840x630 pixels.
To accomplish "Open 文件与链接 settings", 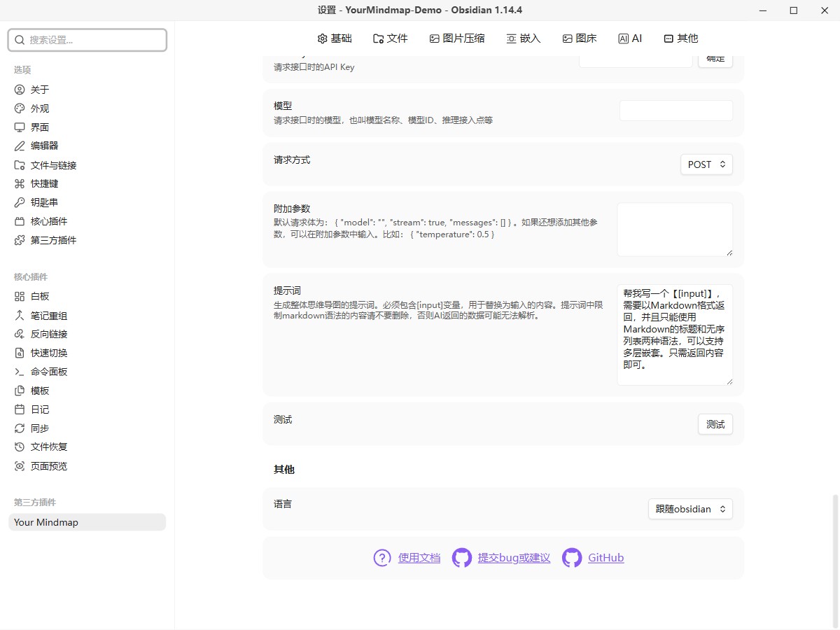I will (87, 165).
